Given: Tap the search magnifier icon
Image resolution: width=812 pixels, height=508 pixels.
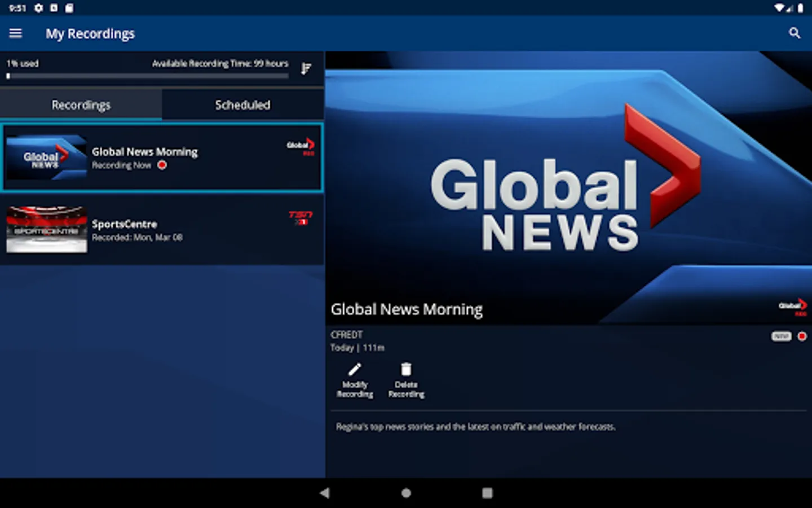Looking at the screenshot, I should point(795,33).
